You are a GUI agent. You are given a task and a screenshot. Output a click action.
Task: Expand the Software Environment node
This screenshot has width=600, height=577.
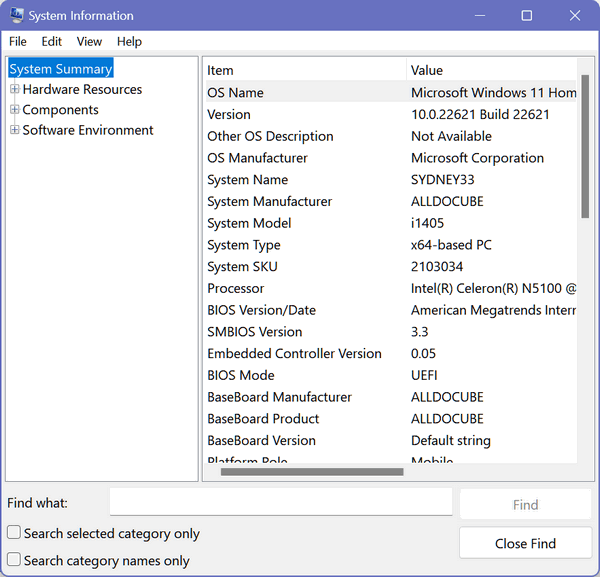pyautogui.click(x=15, y=130)
